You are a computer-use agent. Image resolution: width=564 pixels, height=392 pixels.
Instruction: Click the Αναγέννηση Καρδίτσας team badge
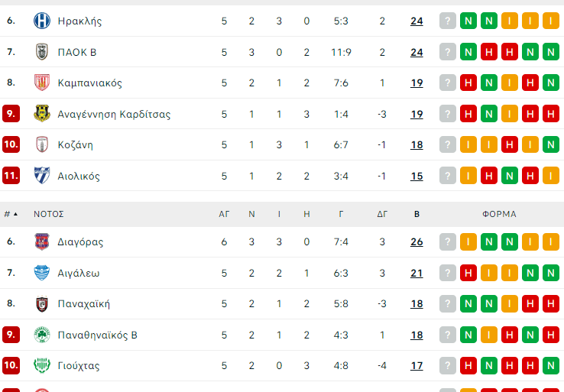coord(41,114)
